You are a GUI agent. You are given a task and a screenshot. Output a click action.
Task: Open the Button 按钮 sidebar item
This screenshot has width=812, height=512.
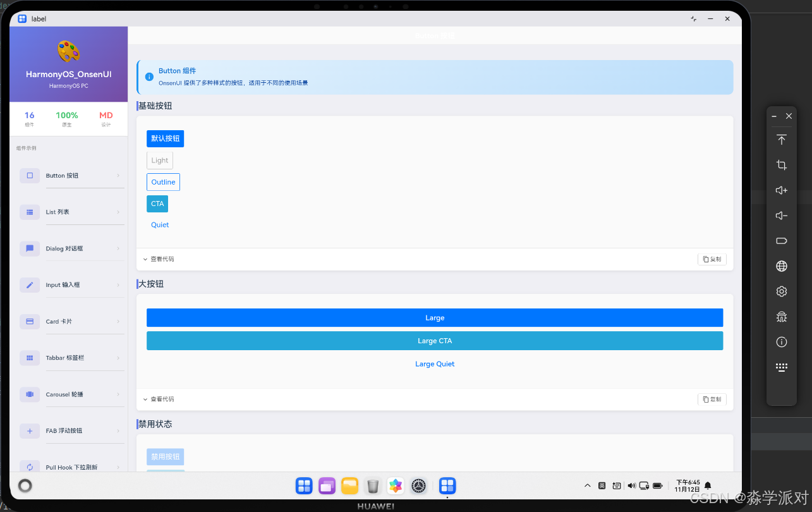click(x=69, y=176)
